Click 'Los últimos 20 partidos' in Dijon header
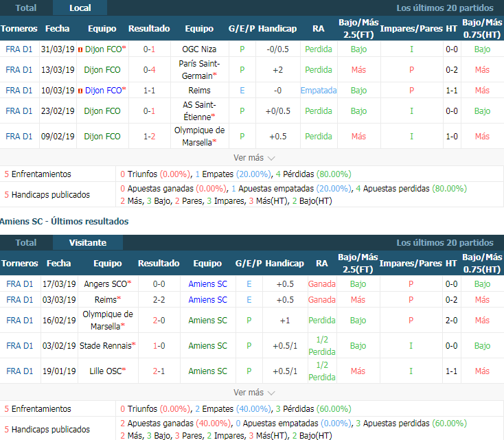Screen dimensions: 504x440 tap(444, 8)
